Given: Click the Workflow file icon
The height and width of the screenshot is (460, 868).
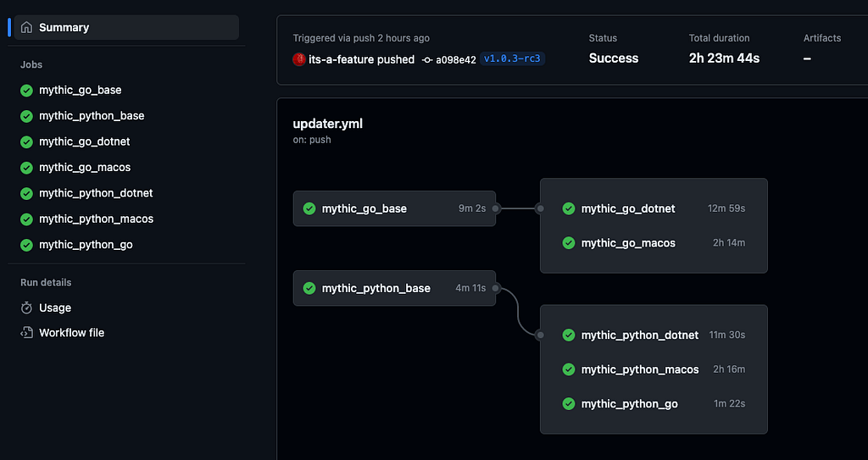Looking at the screenshot, I should tap(26, 333).
